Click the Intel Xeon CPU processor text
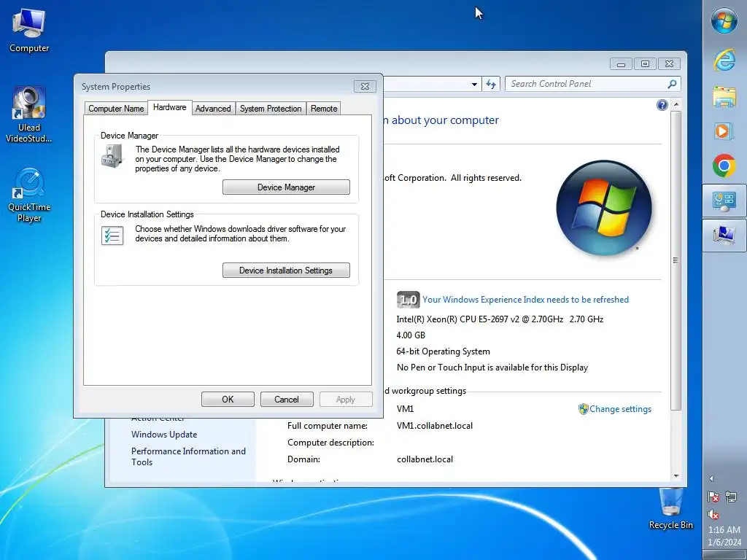Screen dimensions: 747x560 500,319
